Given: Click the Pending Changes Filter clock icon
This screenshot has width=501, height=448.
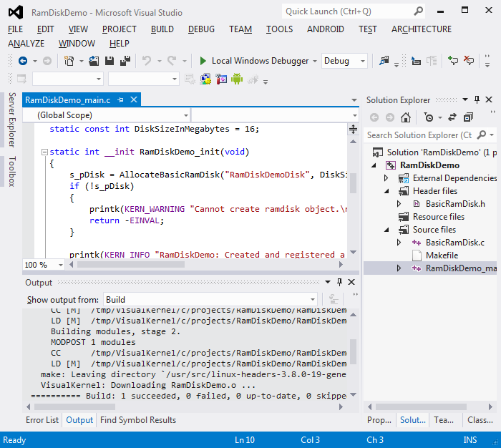Looking at the screenshot, I should click(x=429, y=117).
